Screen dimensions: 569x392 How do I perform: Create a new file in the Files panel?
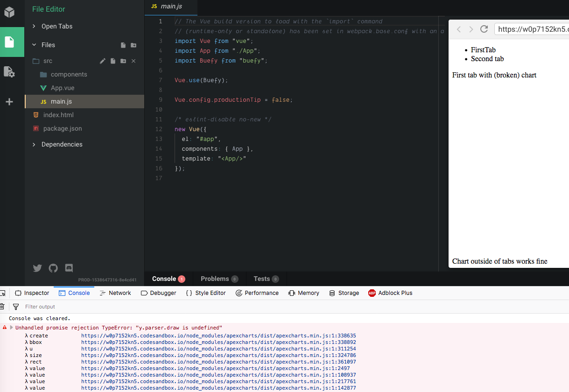[x=123, y=45]
